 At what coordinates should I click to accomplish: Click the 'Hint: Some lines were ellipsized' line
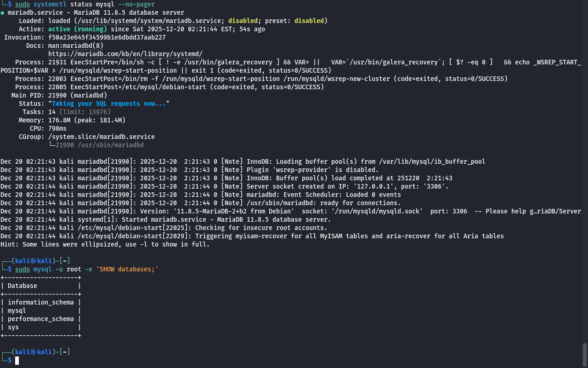[105, 244]
